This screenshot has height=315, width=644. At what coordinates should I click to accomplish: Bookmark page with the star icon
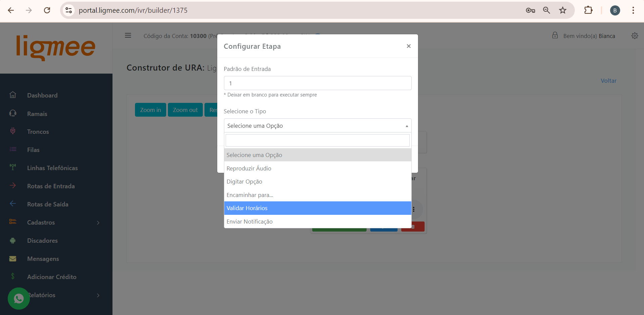click(x=563, y=10)
